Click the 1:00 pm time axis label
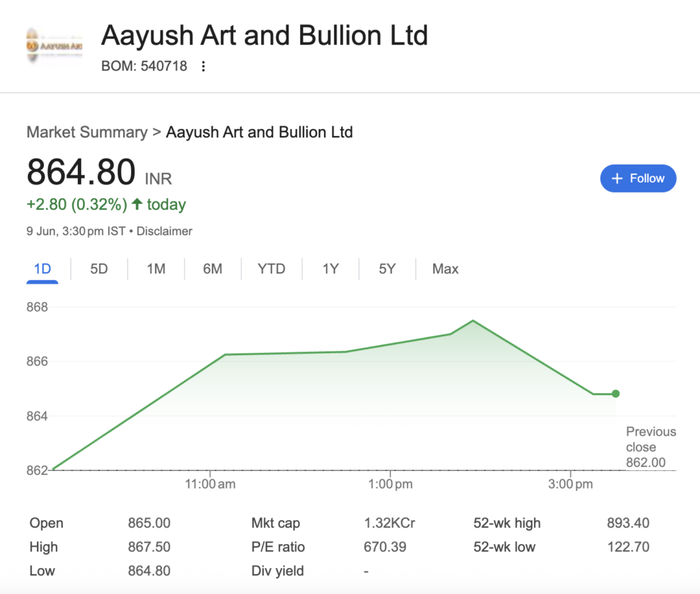The image size is (700, 594). pos(390,484)
